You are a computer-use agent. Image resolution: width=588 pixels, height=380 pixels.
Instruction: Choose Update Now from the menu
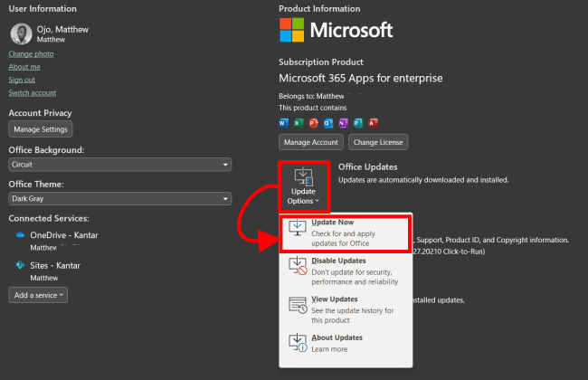346,233
